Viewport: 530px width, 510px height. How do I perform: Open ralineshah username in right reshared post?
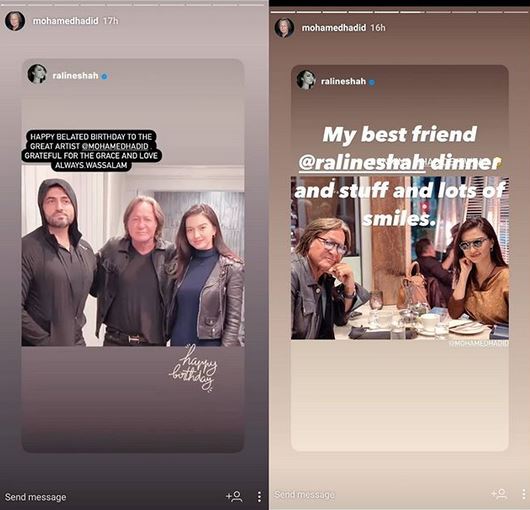(343, 81)
